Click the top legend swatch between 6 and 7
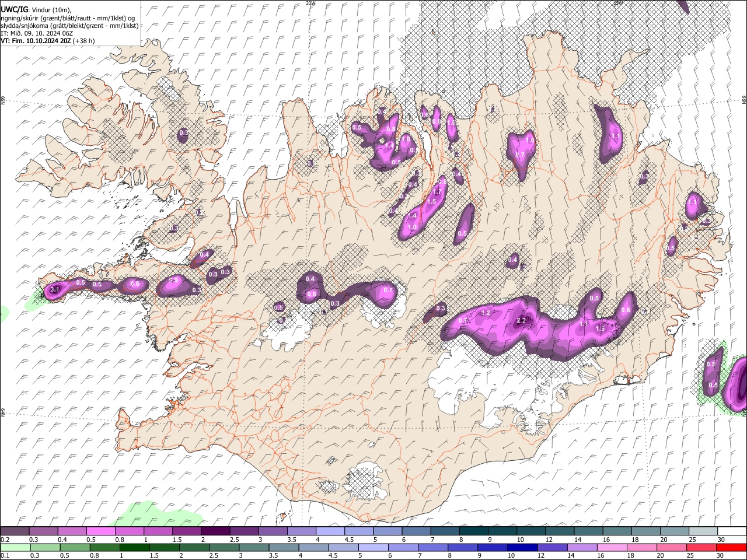747x560 pixels. coord(416,531)
